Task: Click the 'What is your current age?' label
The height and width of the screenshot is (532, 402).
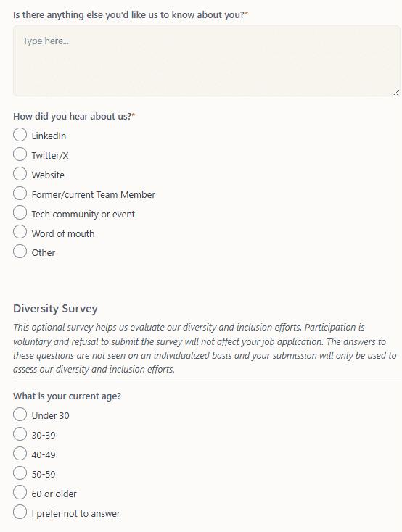Action: pos(67,396)
